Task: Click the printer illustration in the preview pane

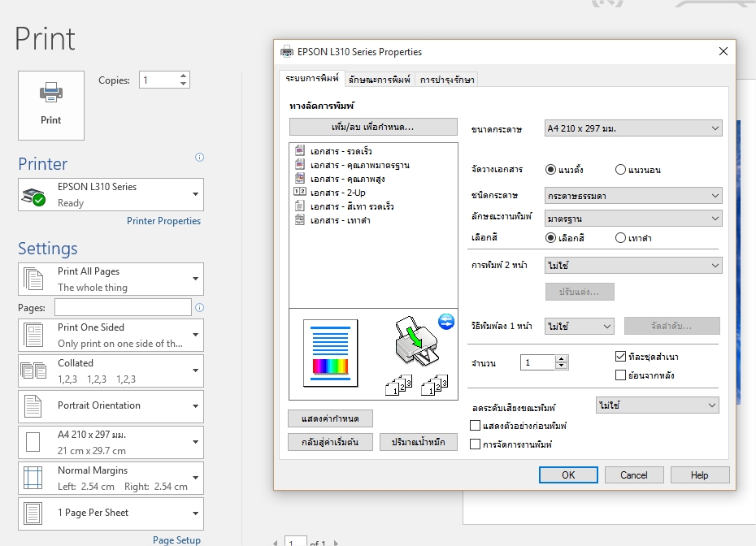Action: coord(416,340)
